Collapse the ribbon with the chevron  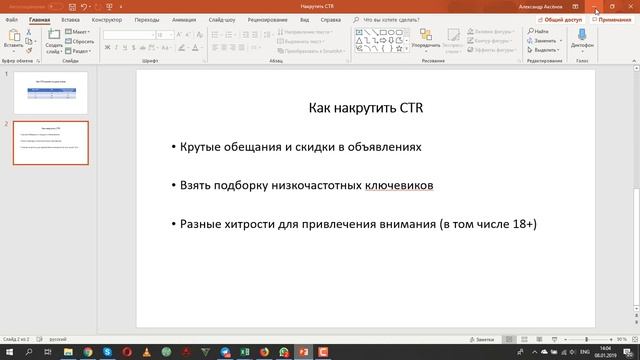(x=634, y=61)
